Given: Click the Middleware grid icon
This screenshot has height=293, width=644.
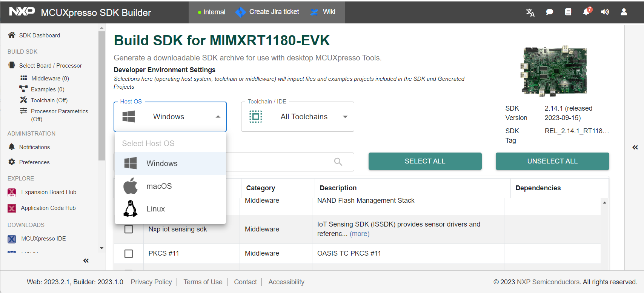Looking at the screenshot, I should coord(23,78).
